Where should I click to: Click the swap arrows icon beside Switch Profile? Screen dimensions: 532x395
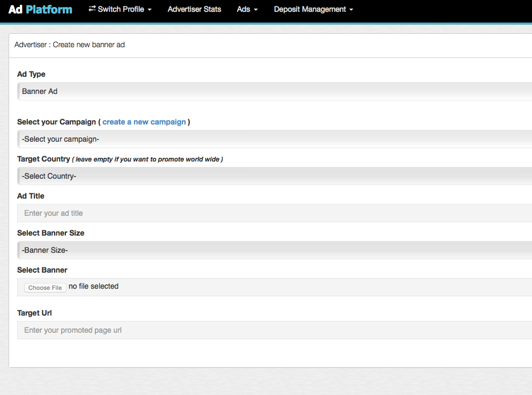click(x=92, y=9)
